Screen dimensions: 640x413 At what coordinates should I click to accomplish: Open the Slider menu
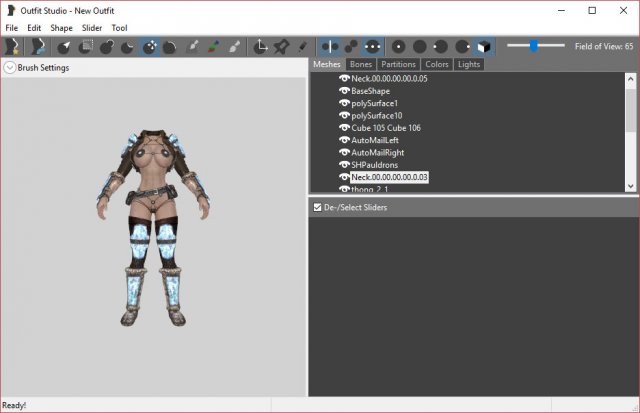point(92,28)
